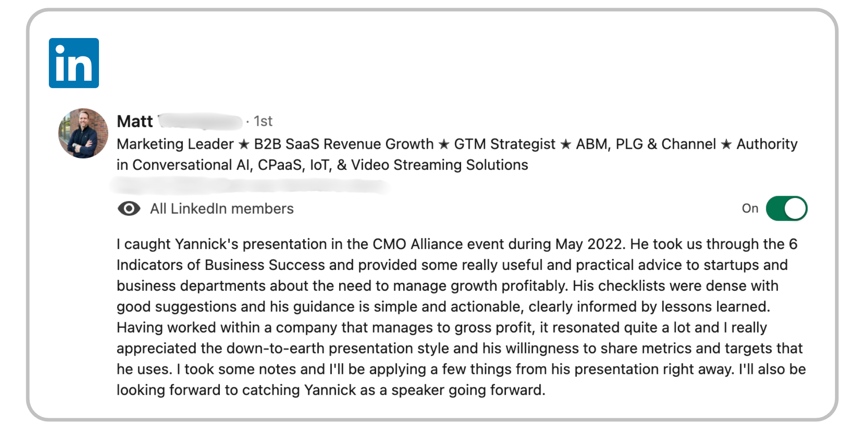Click the Conversational AI, CPaaS headline line
Screen dimensions: 868x429
pos(322,165)
